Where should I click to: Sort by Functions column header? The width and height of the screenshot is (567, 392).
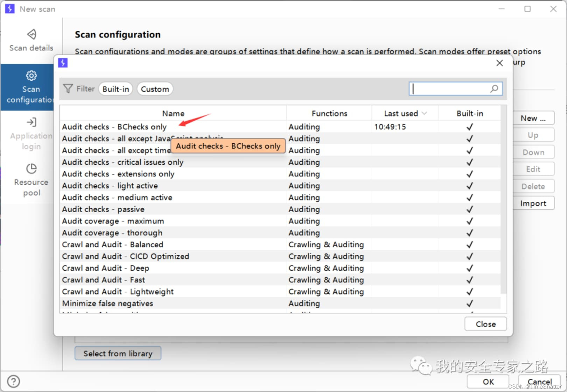329,113
